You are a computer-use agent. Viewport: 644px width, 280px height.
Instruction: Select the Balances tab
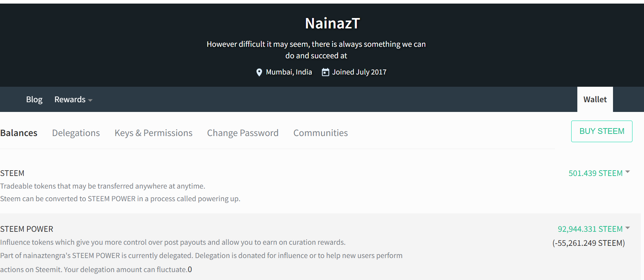pos(19,133)
